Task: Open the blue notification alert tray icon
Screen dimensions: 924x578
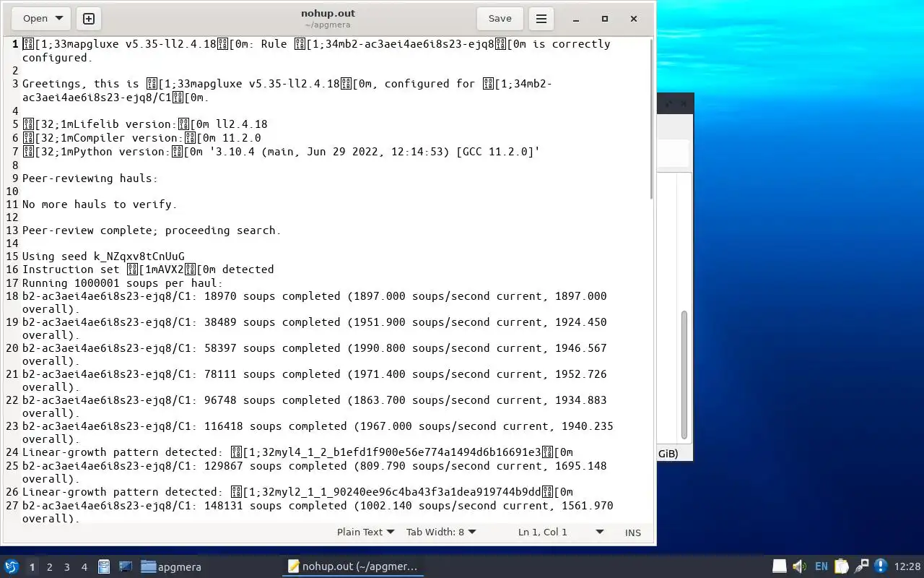Action: click(x=880, y=566)
